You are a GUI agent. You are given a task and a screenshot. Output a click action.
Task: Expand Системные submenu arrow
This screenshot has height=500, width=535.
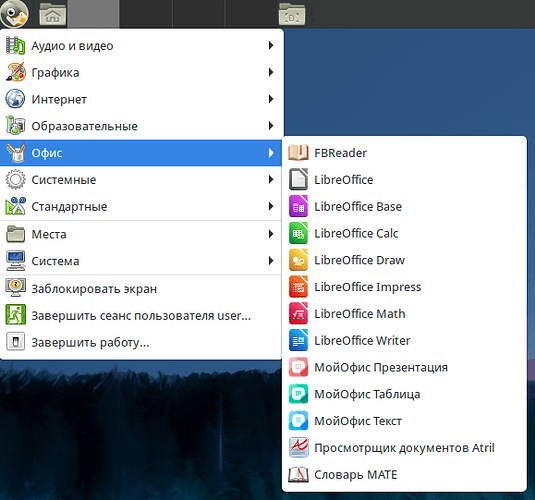pos(271,179)
